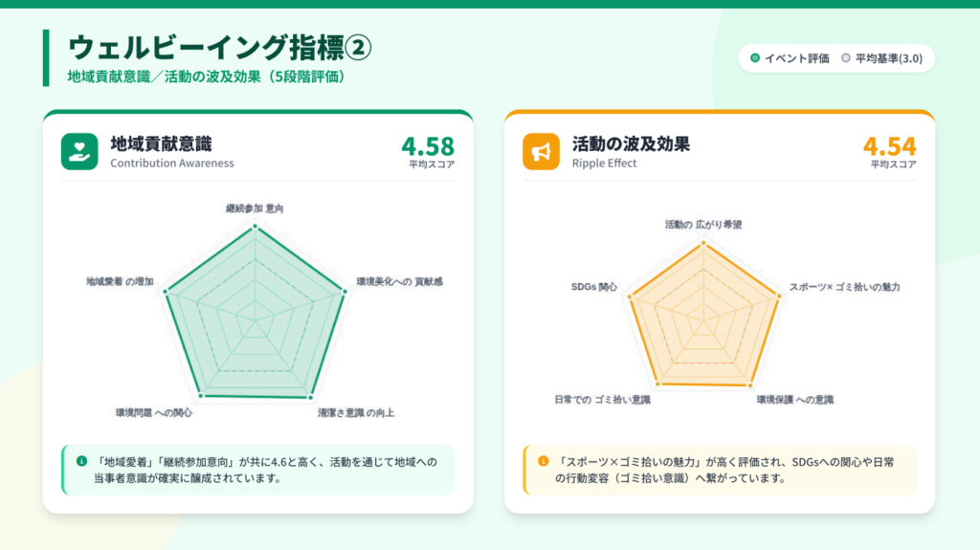Select the スポーツ×ゴミ拾いの魅力 axis label

pyautogui.click(x=844, y=287)
